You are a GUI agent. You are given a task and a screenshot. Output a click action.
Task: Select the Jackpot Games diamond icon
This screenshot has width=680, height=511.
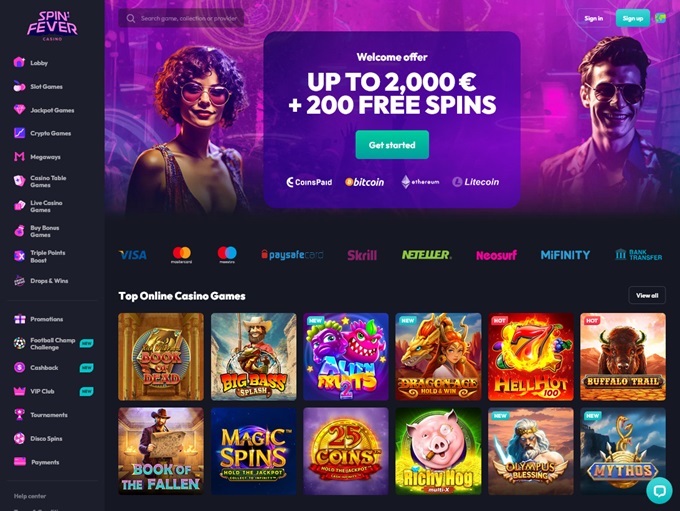pyautogui.click(x=20, y=110)
